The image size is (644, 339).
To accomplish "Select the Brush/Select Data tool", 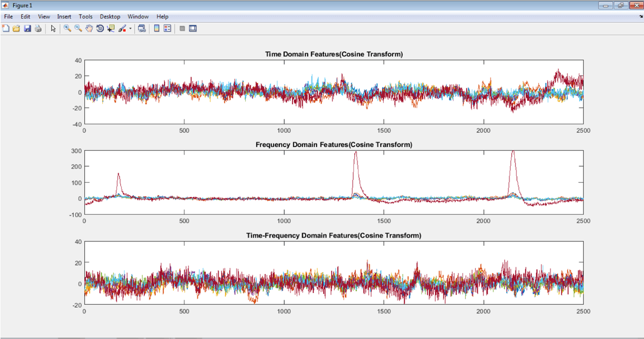I will pyautogui.click(x=122, y=28).
